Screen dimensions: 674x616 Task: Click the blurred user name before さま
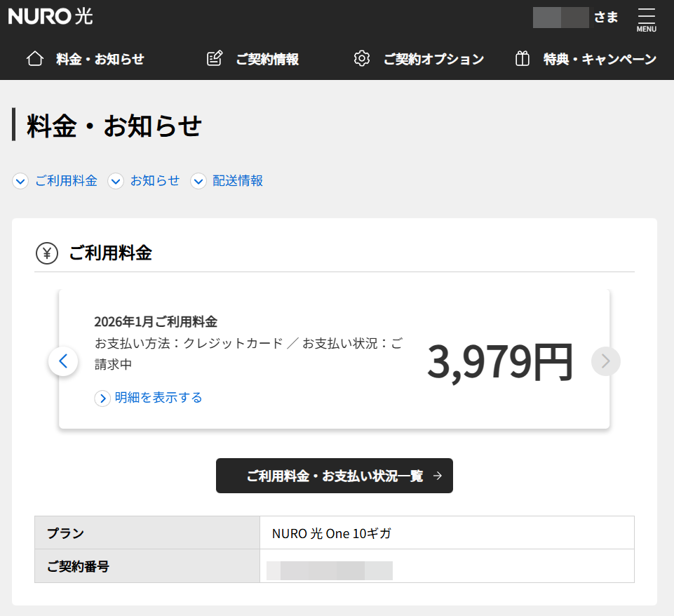pos(560,18)
